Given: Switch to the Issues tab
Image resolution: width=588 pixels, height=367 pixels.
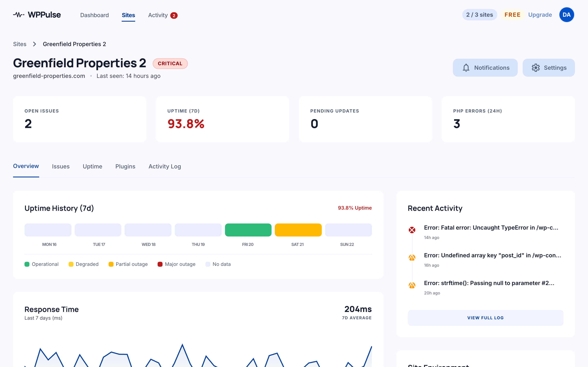Looking at the screenshot, I should click(60, 166).
